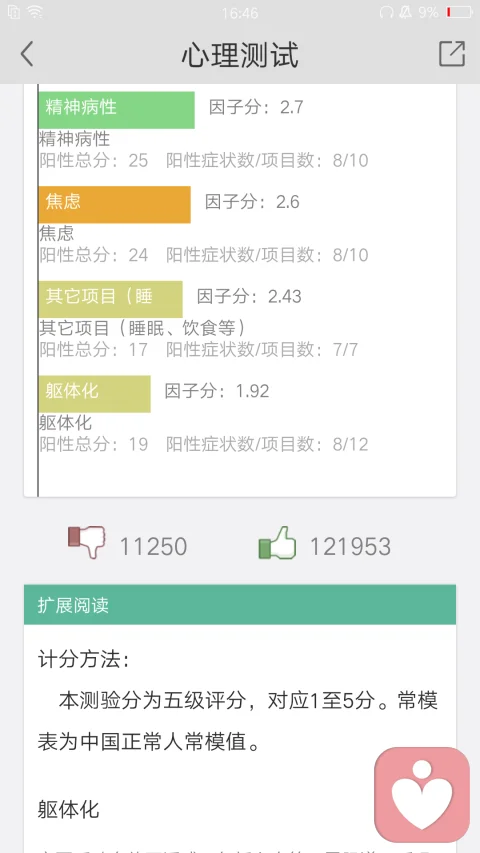Tap the 扩展阅读 section header
Viewport: 480px width, 853px height.
point(239,605)
